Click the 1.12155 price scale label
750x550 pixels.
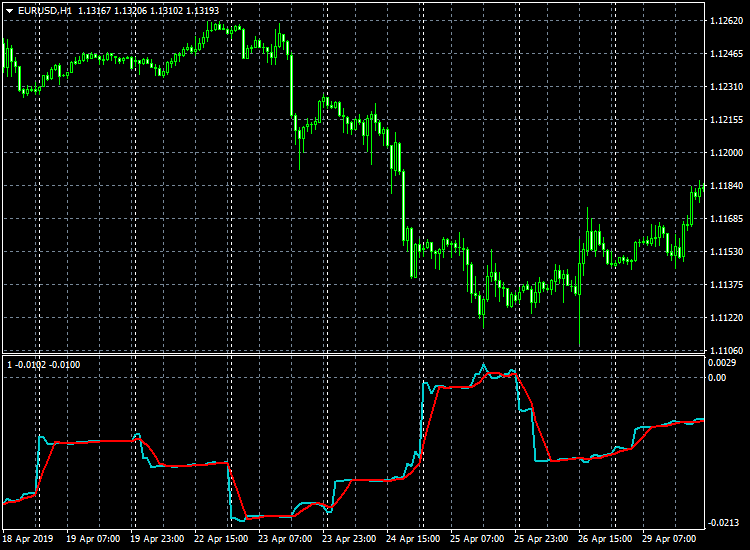pyautogui.click(x=727, y=120)
